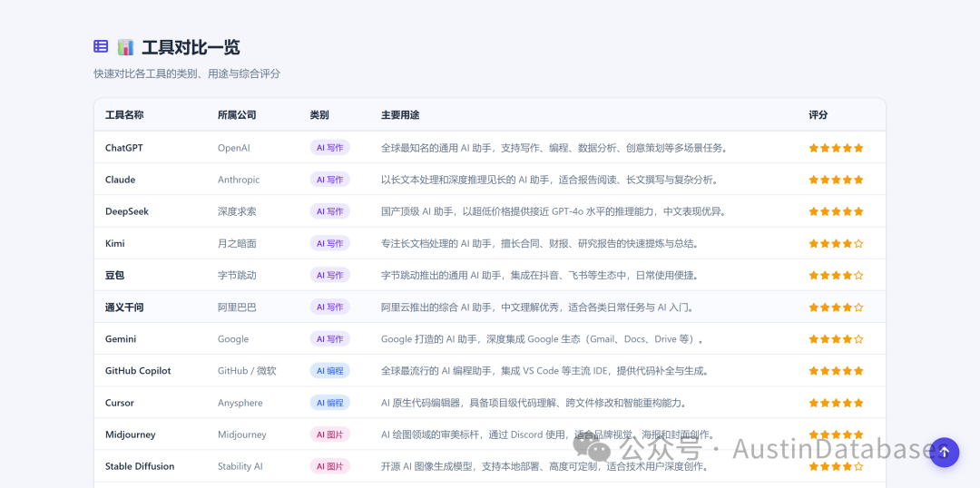This screenshot has width=980, height=488.
Task: Select the DeepSeek tool name
Action: click(127, 211)
